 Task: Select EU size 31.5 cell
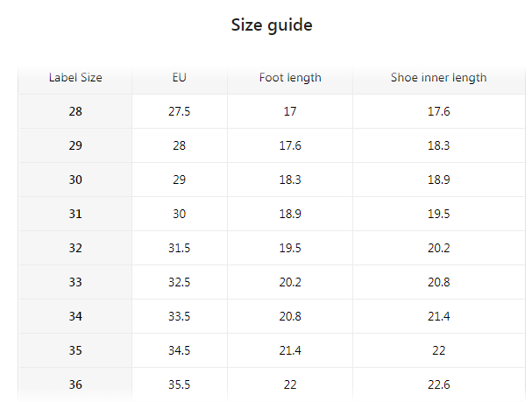(180, 248)
